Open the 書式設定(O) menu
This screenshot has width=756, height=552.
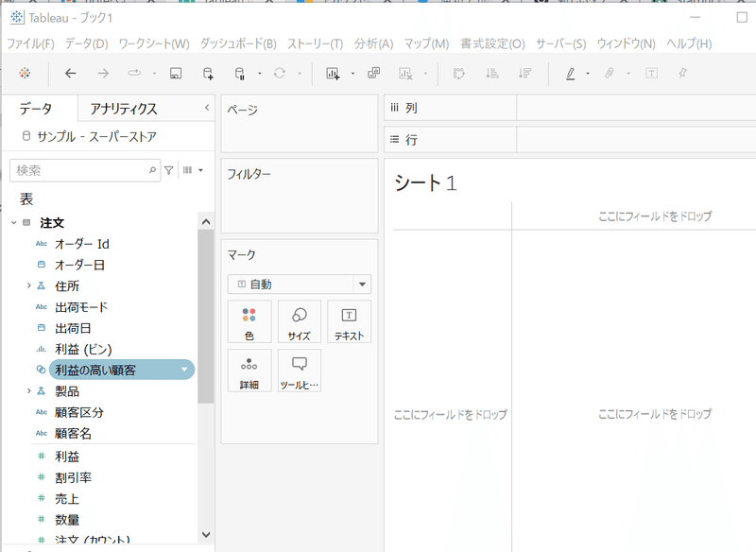pos(492,43)
